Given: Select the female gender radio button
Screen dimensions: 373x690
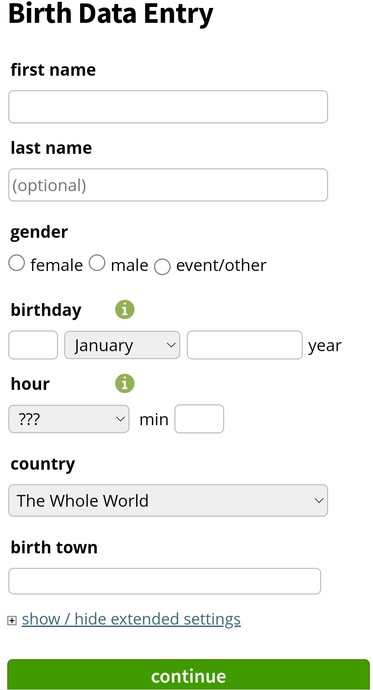Looking at the screenshot, I should 17,263.
